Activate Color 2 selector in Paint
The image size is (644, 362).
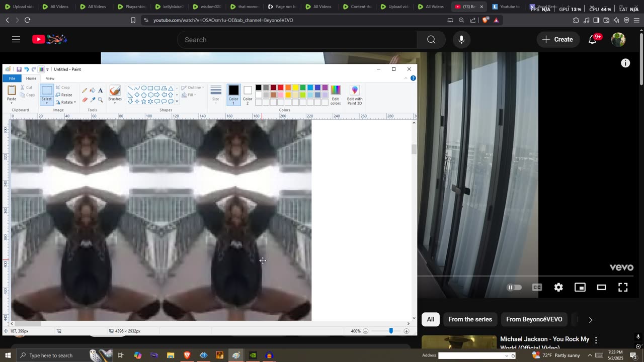(248, 95)
